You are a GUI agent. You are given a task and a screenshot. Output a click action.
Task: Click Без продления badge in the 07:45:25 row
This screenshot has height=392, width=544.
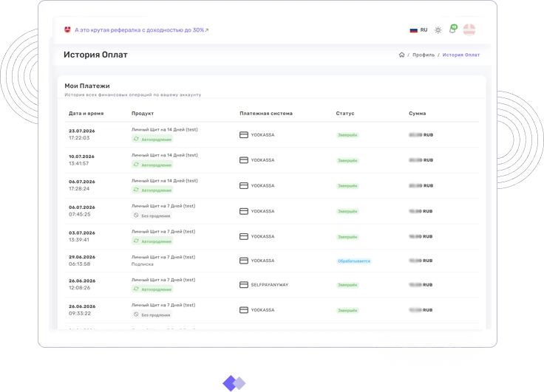pyautogui.click(x=152, y=216)
